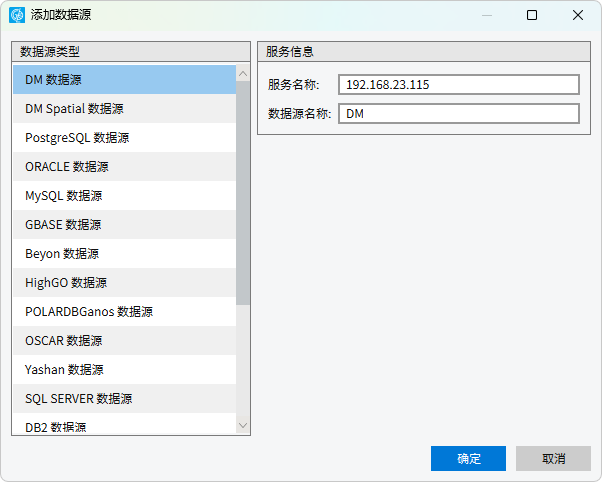Confirm with the 确定 button
This screenshot has height=482, width=602.
click(468, 458)
